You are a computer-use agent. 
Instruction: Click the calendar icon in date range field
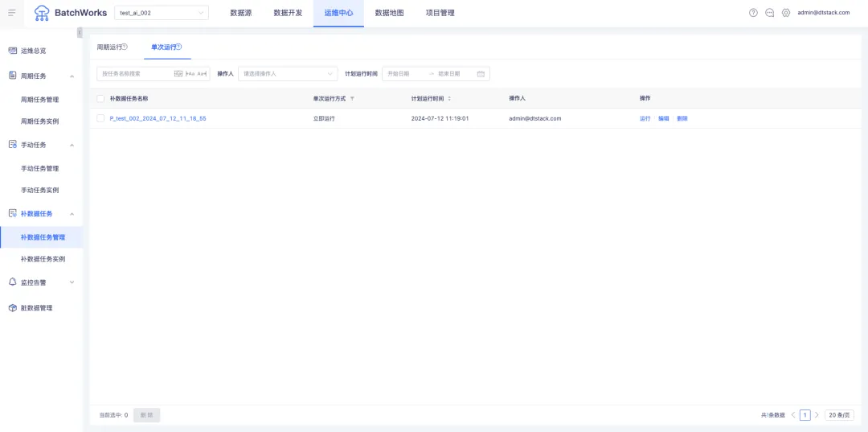[x=481, y=74]
